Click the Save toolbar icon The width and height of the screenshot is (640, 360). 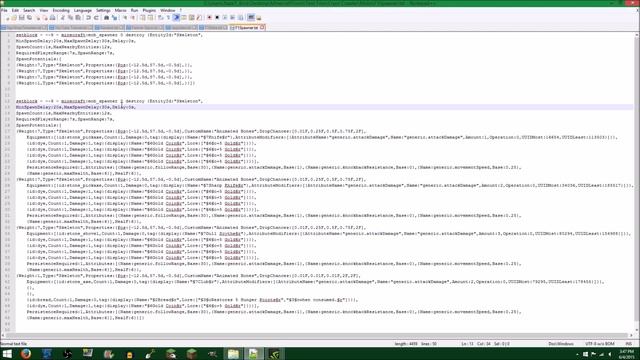click(x=21, y=18)
